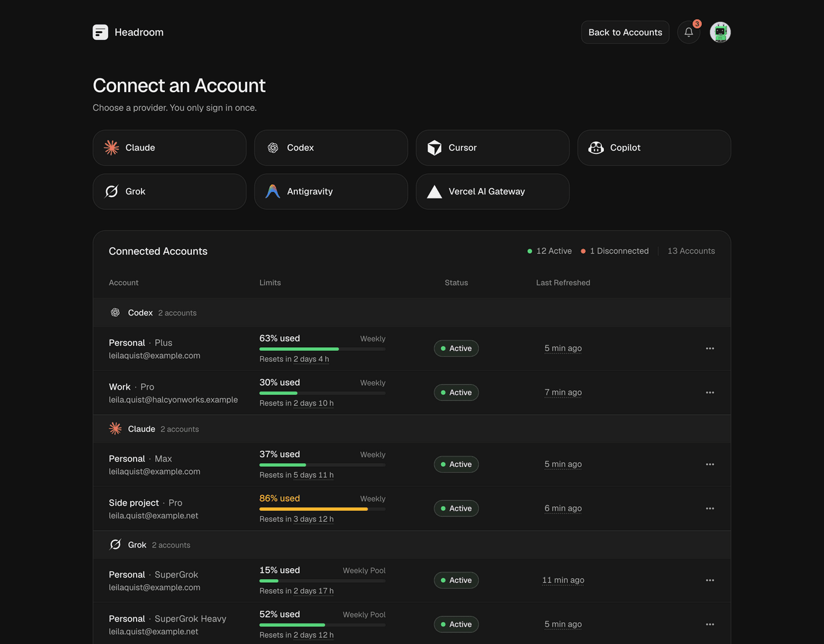Open the notifications bell
The width and height of the screenshot is (824, 644).
coord(689,32)
